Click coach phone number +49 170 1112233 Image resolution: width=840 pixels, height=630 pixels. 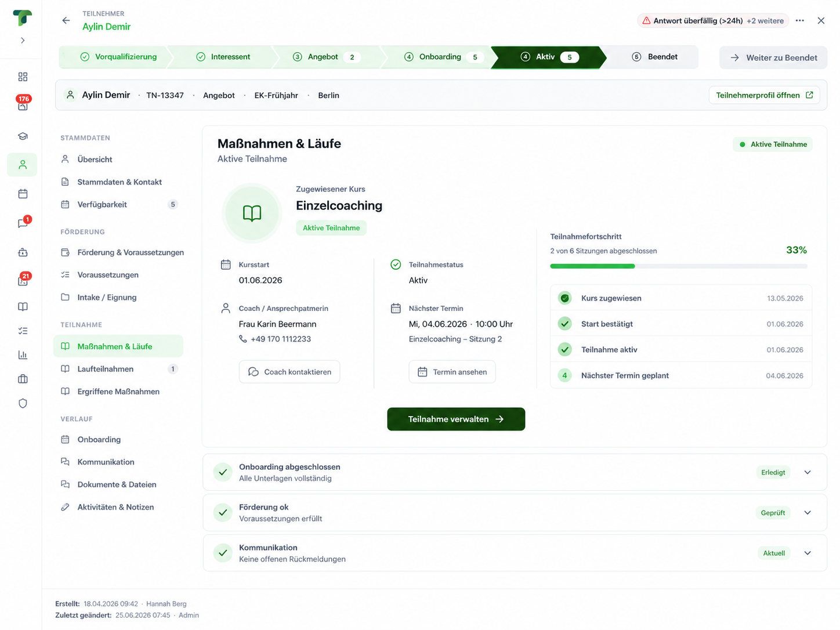click(x=281, y=339)
